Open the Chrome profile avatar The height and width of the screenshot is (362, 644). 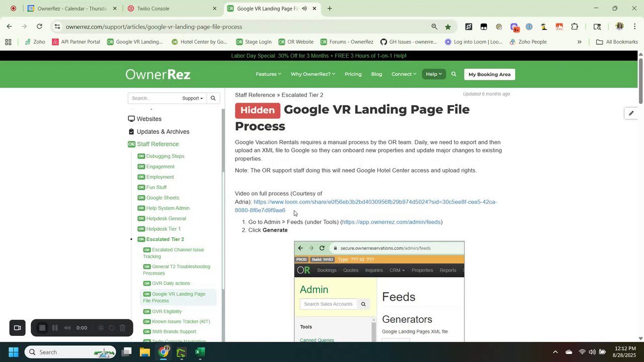619,27
